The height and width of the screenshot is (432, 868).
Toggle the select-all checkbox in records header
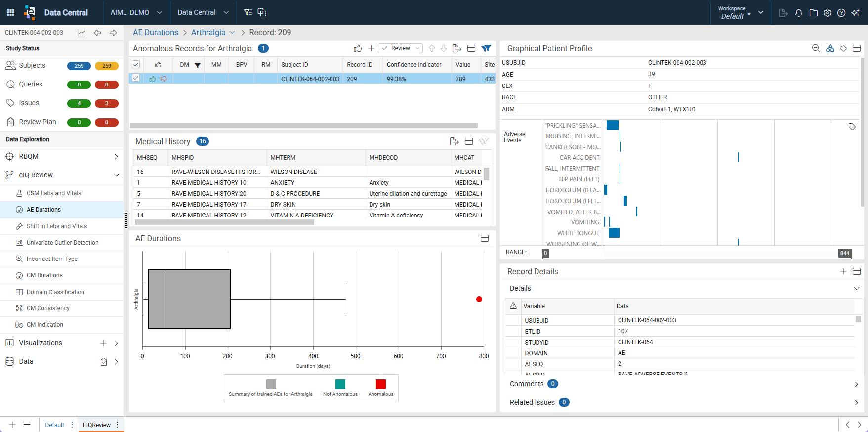click(x=136, y=64)
